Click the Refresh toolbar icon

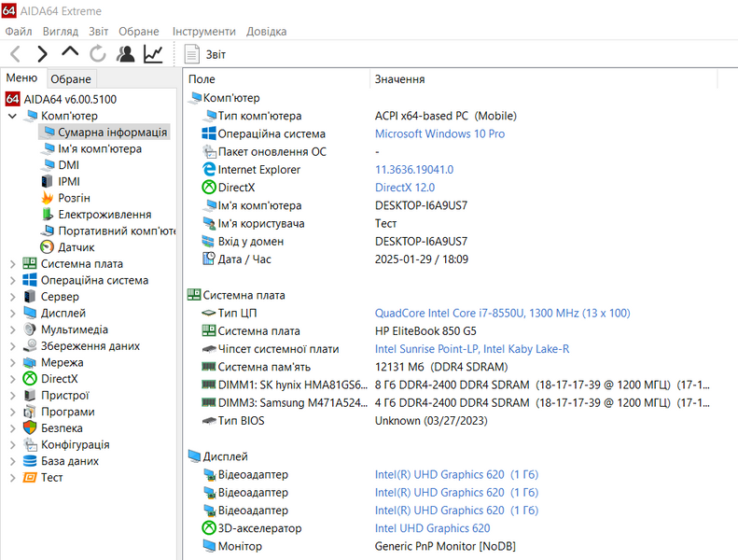(98, 54)
